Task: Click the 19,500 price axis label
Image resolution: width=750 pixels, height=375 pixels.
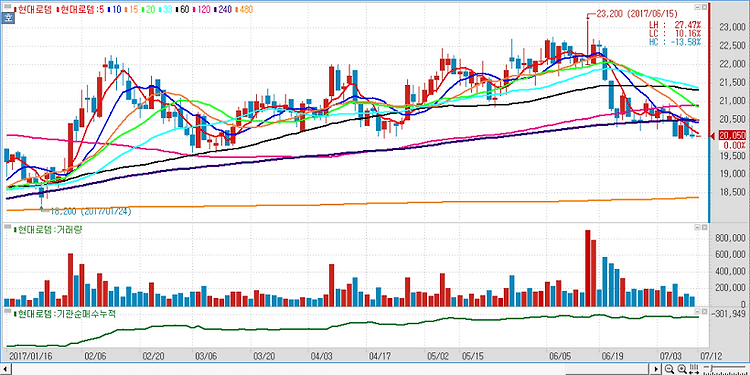Action: click(732, 155)
